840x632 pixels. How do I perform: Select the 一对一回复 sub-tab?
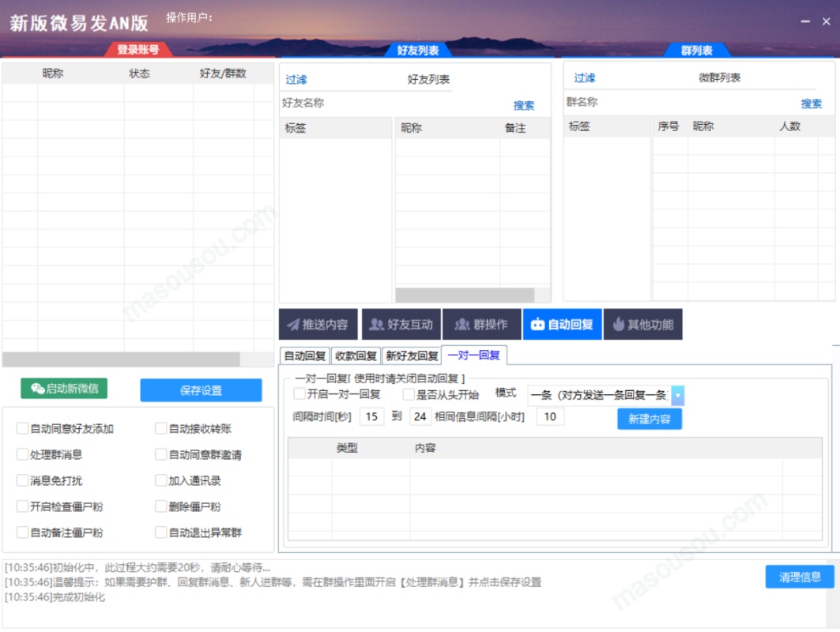pos(473,355)
